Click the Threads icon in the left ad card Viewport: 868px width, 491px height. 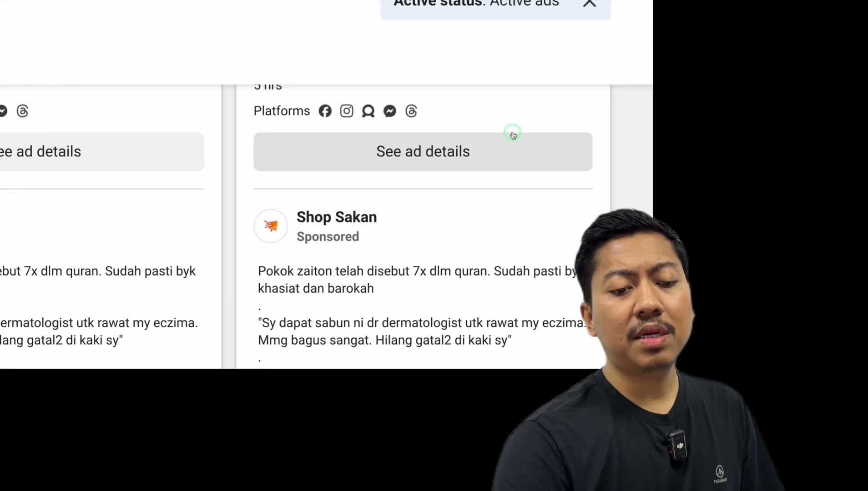22,111
